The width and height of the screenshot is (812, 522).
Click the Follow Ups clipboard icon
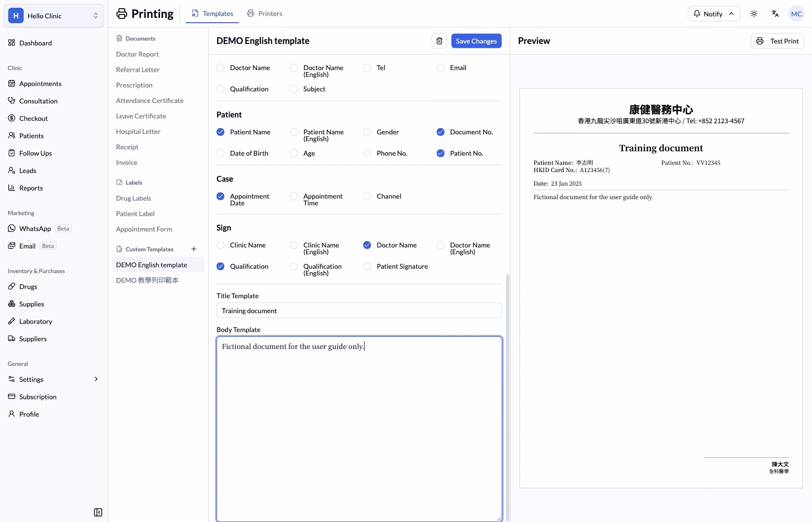pos(12,153)
